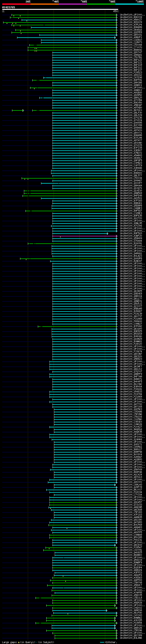The image size is (146, 644).
Task: Click the UniRef100_Q9ST47 label
Action: click(x=131, y=53)
